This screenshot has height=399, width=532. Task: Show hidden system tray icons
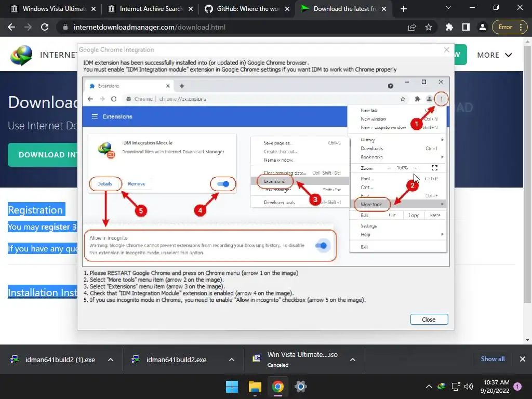tap(429, 387)
